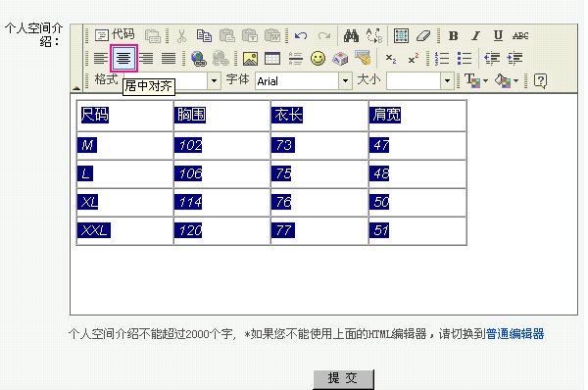The image size is (588, 390).
Task: Click the insert table icon
Action: pyautogui.click(x=272, y=59)
